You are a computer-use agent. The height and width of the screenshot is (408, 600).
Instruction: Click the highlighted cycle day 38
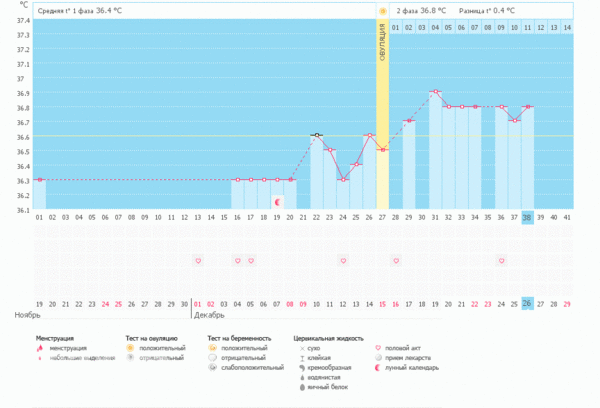(x=527, y=216)
